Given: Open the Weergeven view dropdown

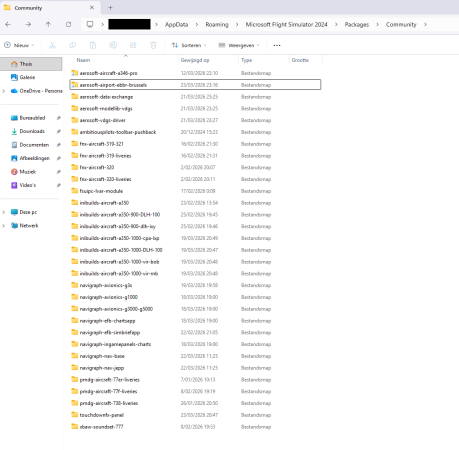Looking at the screenshot, I should (239, 45).
